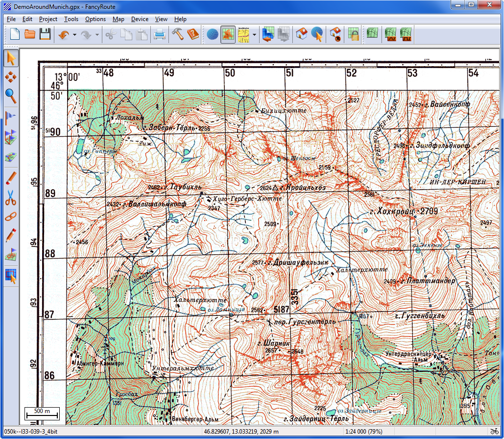Select the route flags tool
This screenshot has width=504, height=439.
11,137
